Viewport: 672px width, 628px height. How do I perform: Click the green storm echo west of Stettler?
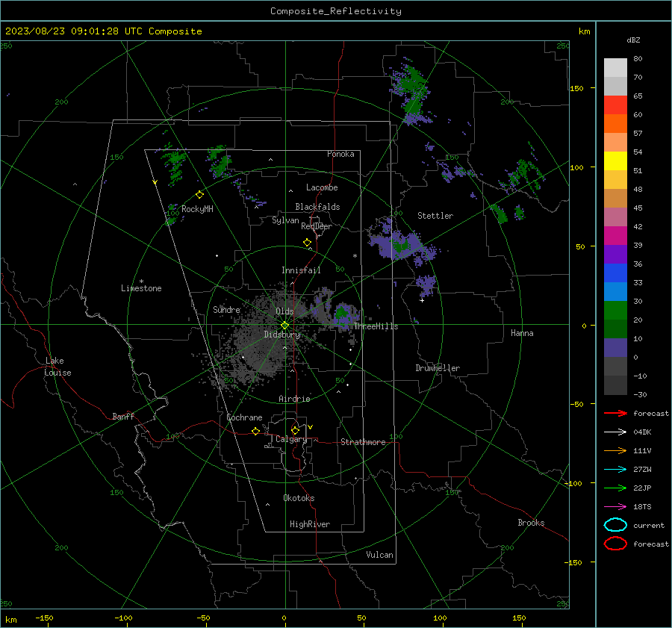(400, 246)
